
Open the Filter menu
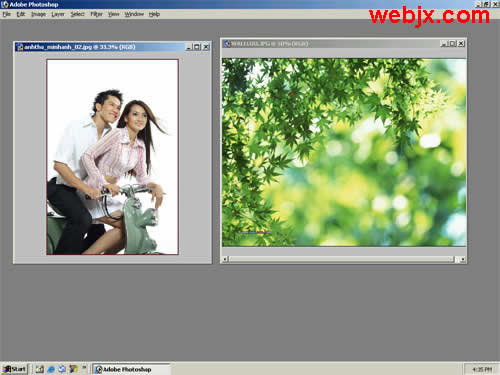pos(96,14)
